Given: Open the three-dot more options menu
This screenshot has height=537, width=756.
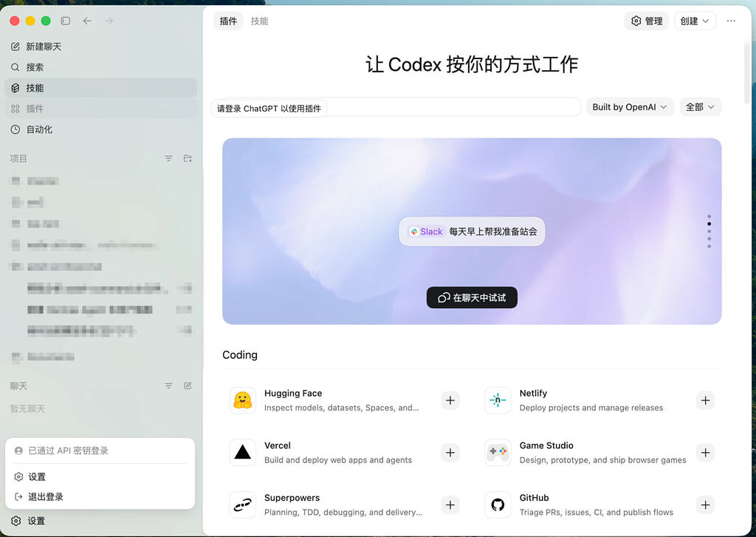Looking at the screenshot, I should coord(731,21).
